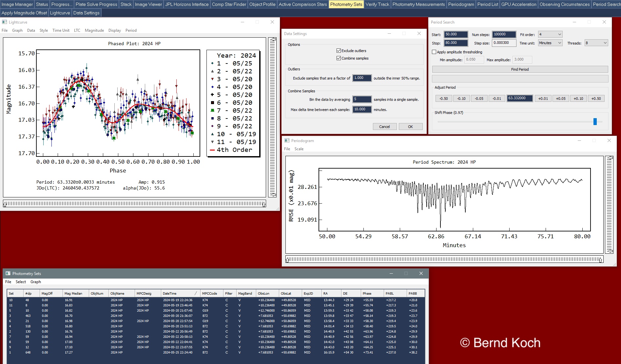Viewport: 621px width, 364px height.
Task: Click the Lightcurve window title icon
Action: [x=5, y=22]
